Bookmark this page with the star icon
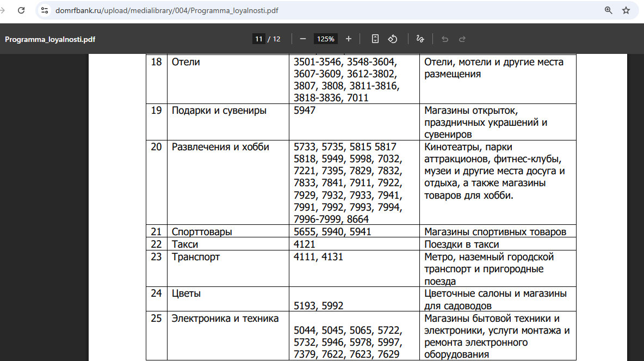The width and height of the screenshot is (644, 361). (626, 10)
